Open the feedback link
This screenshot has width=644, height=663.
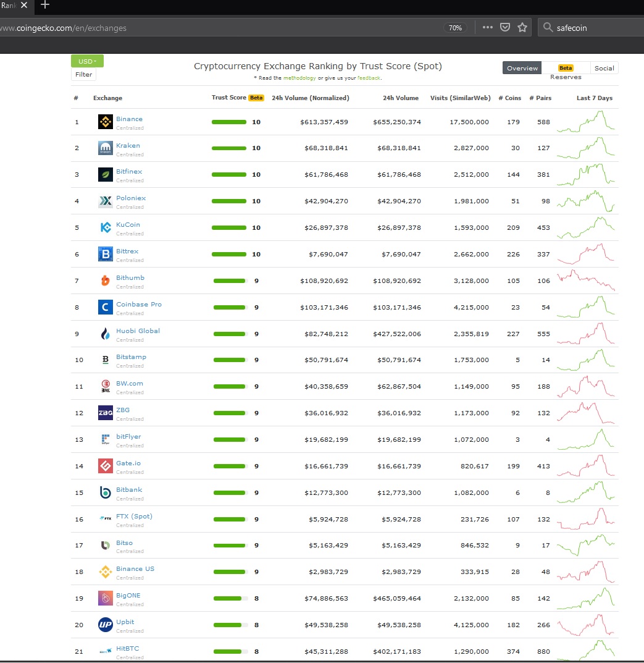(x=369, y=78)
